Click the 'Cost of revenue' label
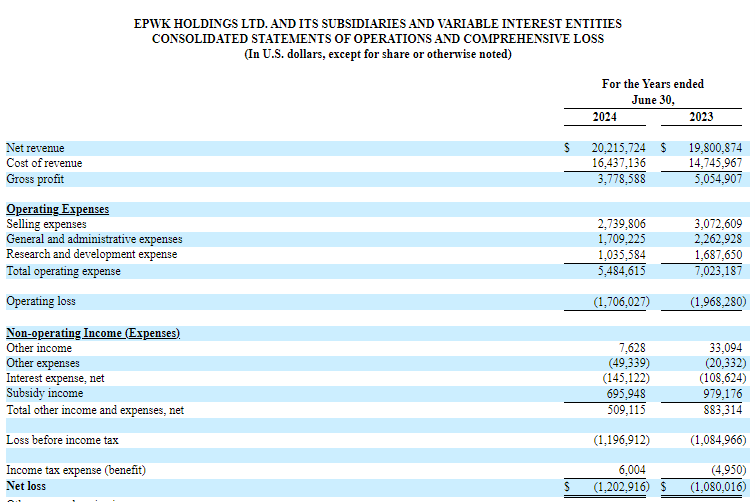Viewport: 755px width, 502px height. tap(44, 163)
